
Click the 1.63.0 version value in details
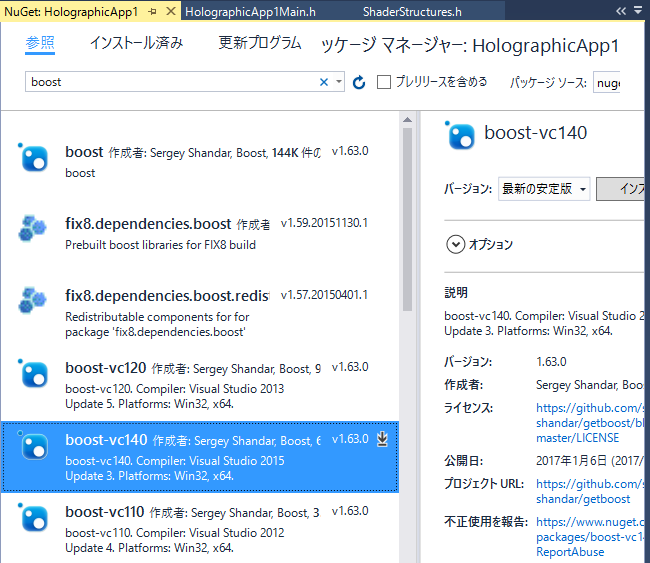click(x=551, y=362)
